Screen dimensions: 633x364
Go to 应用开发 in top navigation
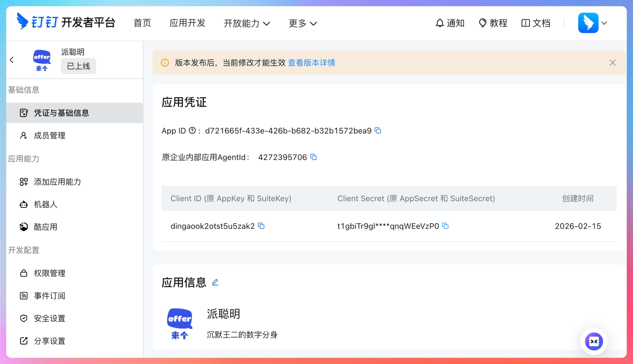click(x=187, y=23)
